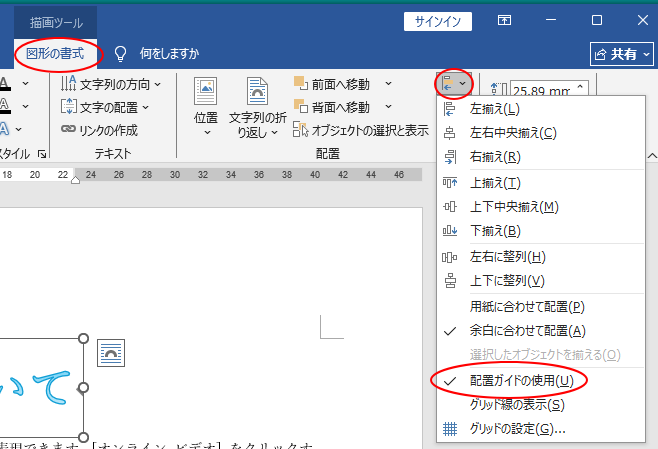Click the lightbulb icon for 何をしますか
The width and height of the screenshot is (658, 449).
click(120, 54)
